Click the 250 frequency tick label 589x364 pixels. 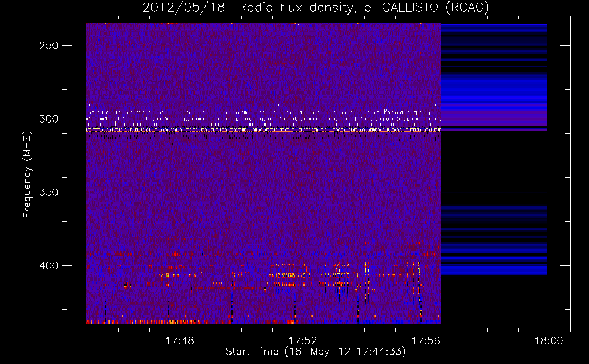pyautogui.click(x=49, y=45)
